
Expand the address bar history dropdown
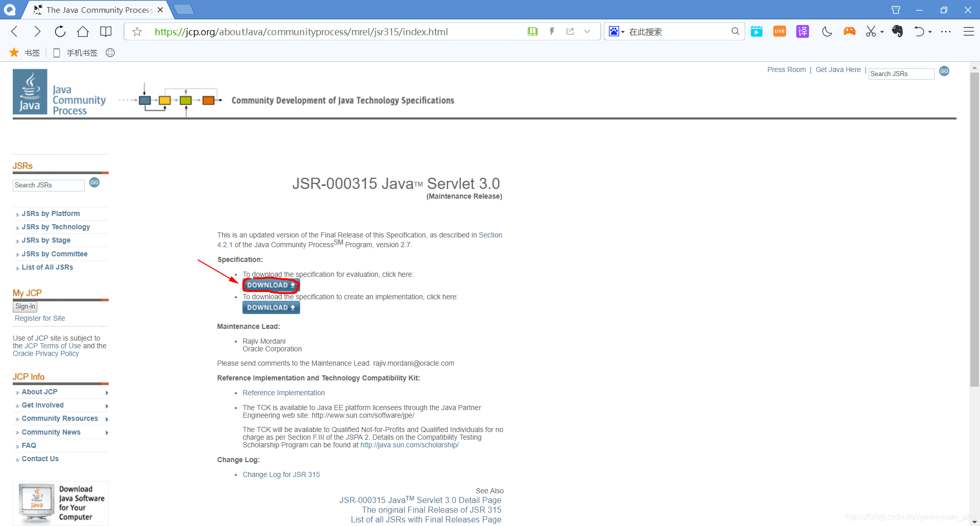point(587,32)
